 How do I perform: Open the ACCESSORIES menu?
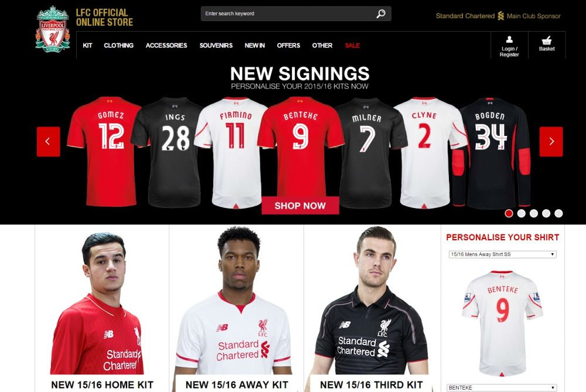(x=166, y=45)
